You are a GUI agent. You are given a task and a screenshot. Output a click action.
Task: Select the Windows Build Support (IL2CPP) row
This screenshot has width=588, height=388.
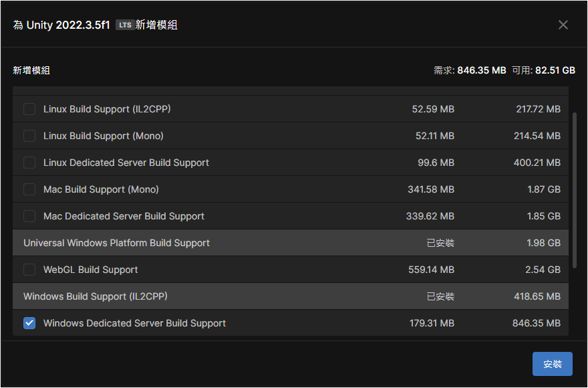coord(291,296)
